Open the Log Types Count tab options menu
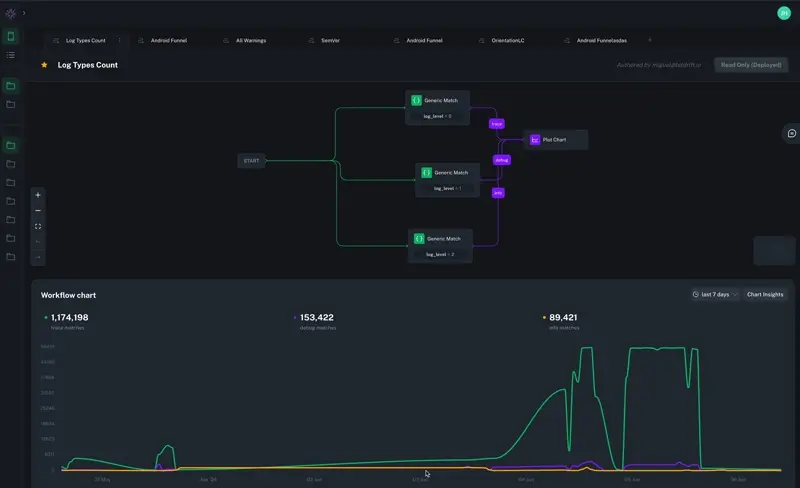The width and height of the screenshot is (800, 488). (119, 41)
